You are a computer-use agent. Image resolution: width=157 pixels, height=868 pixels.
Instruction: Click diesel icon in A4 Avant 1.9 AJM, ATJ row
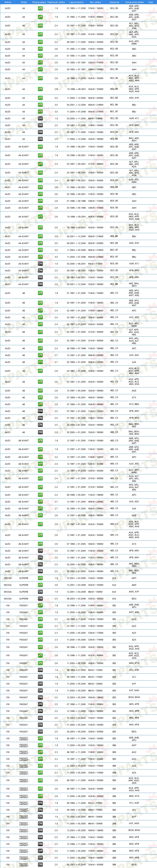coord(40,264)
